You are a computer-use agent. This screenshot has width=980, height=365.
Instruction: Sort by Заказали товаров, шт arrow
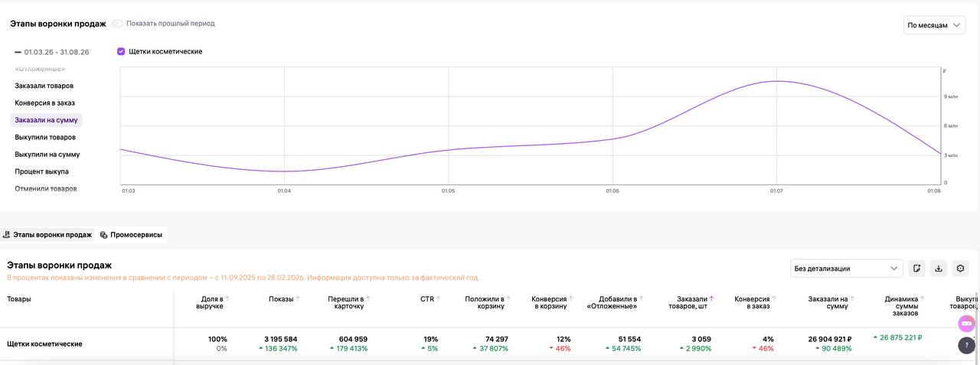point(711,299)
